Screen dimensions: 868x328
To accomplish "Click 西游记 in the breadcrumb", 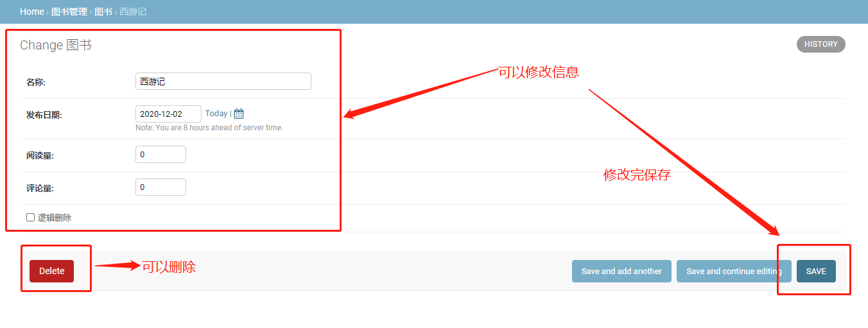I will pyautogui.click(x=133, y=12).
